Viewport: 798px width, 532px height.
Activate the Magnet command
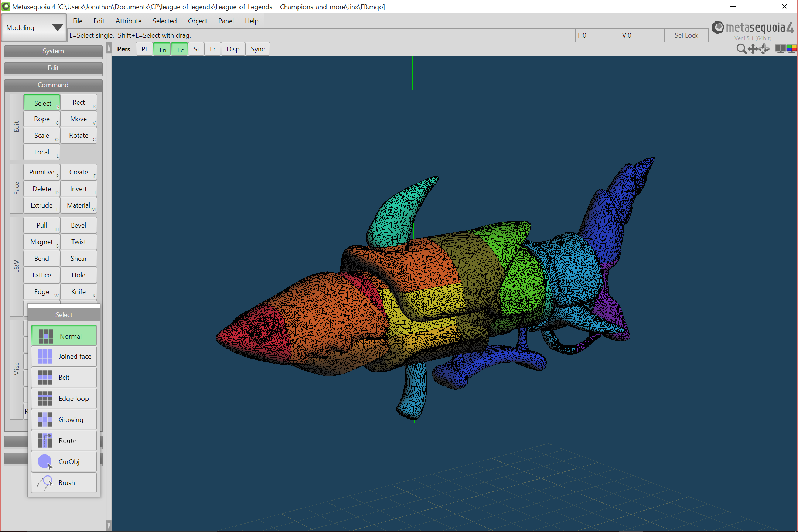tap(42, 242)
